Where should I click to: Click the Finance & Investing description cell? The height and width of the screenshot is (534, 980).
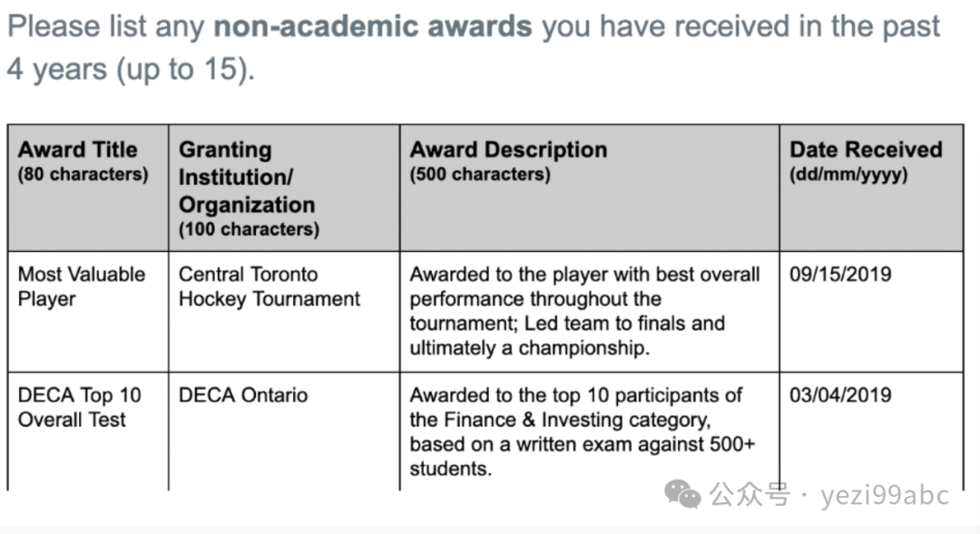(590, 432)
